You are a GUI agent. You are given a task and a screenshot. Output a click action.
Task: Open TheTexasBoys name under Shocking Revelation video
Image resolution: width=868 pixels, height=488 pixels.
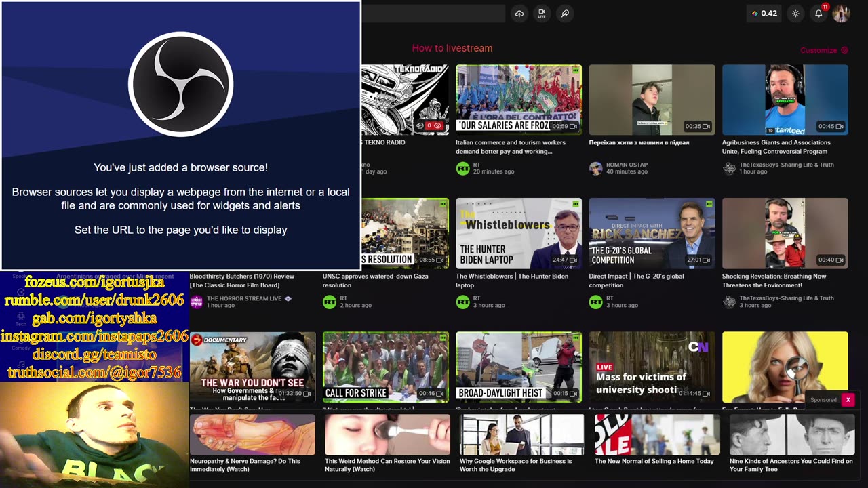point(787,298)
